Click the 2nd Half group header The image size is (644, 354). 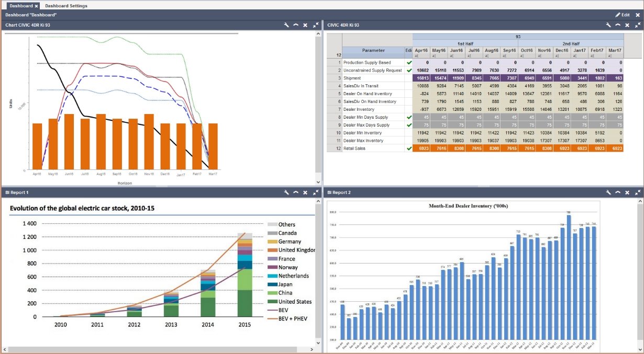tap(571, 43)
